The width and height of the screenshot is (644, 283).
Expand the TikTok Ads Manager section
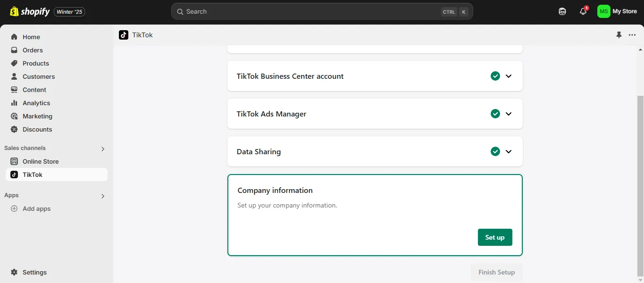click(509, 114)
